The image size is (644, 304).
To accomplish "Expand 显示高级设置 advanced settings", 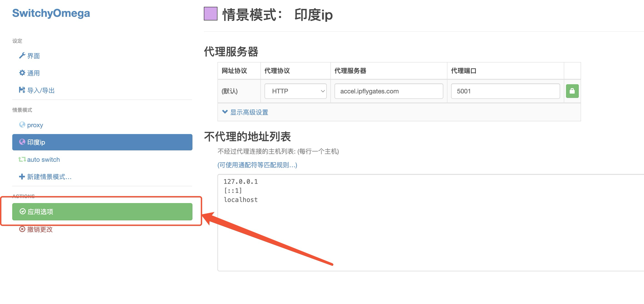I will pos(249,112).
